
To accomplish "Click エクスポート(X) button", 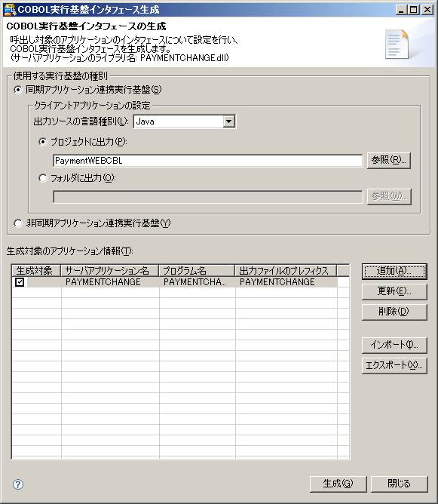I will 394,365.
